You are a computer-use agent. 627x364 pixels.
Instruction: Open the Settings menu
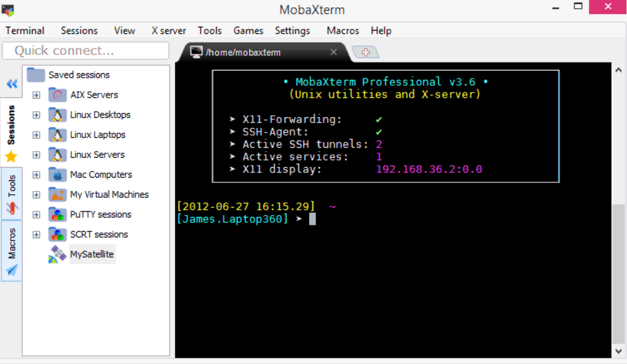(x=293, y=31)
